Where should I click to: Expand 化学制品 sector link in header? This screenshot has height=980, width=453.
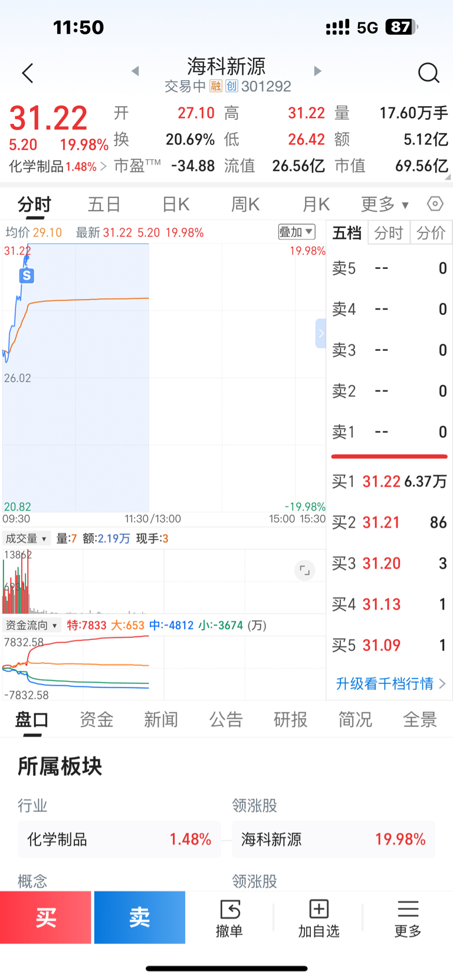(57, 166)
